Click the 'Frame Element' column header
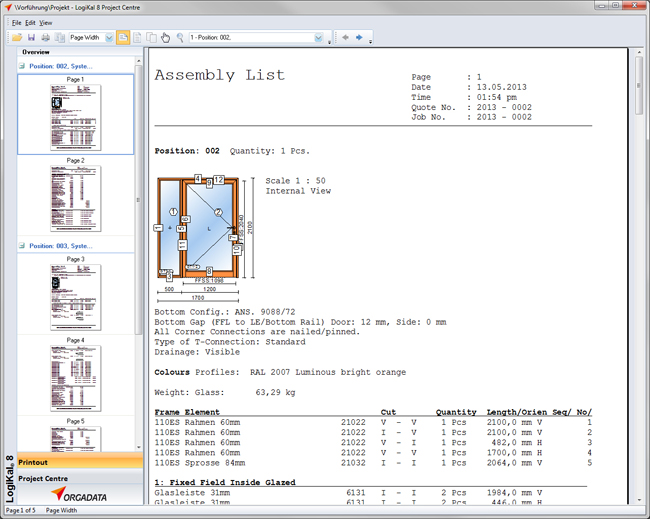Viewport: 650px width, 519px height. pos(187,412)
